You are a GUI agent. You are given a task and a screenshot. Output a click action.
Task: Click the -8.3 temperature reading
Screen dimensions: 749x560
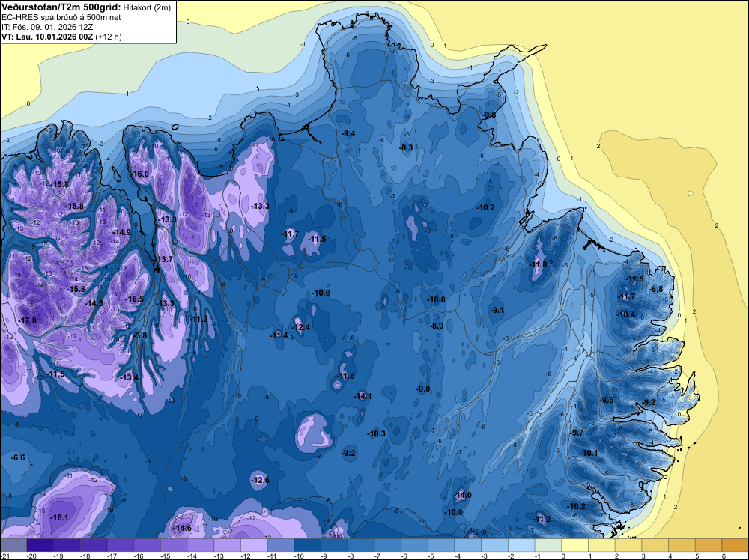coord(406,147)
